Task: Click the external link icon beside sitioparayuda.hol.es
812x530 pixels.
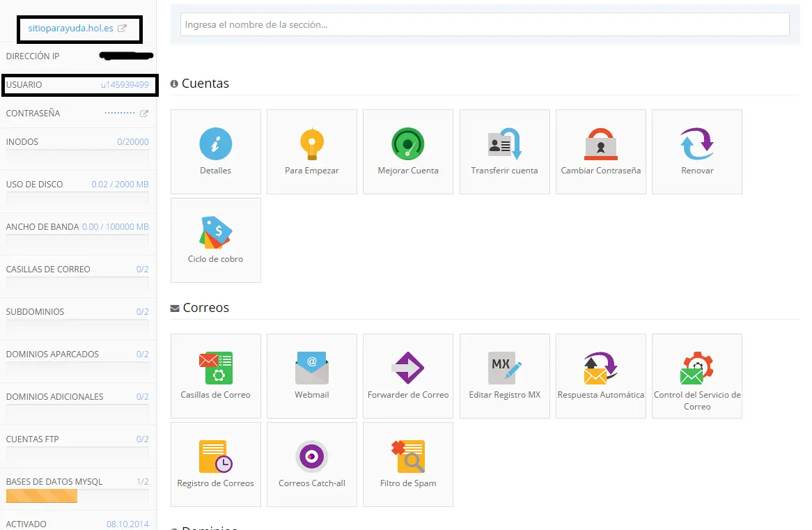Action: point(122,29)
